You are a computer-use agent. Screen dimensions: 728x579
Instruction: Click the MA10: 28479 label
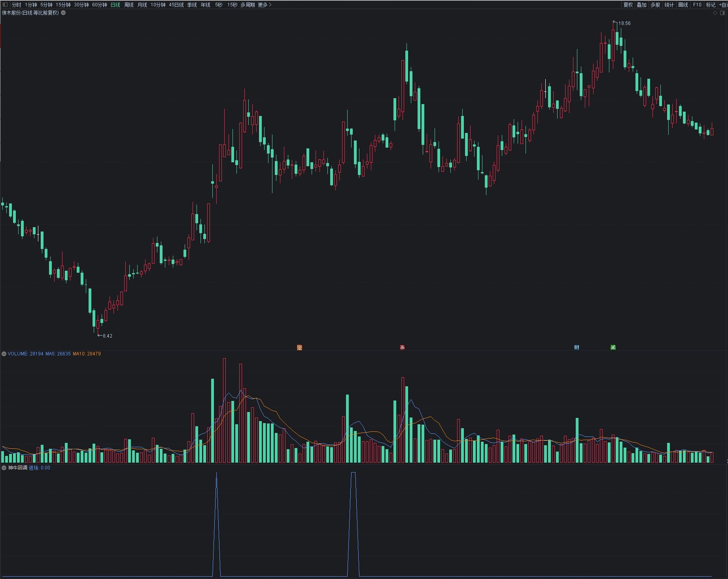tap(87, 354)
